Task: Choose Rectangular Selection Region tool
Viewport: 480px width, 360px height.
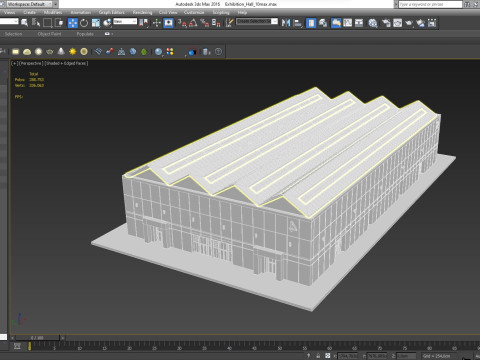Action: 48,23
